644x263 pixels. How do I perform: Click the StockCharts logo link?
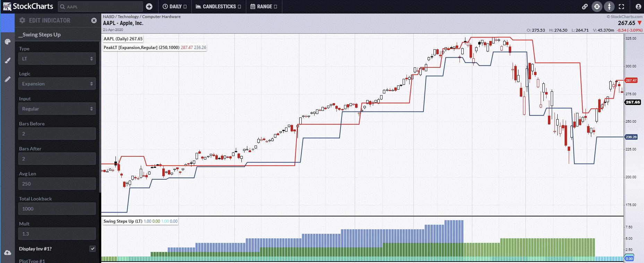pyautogui.click(x=28, y=7)
